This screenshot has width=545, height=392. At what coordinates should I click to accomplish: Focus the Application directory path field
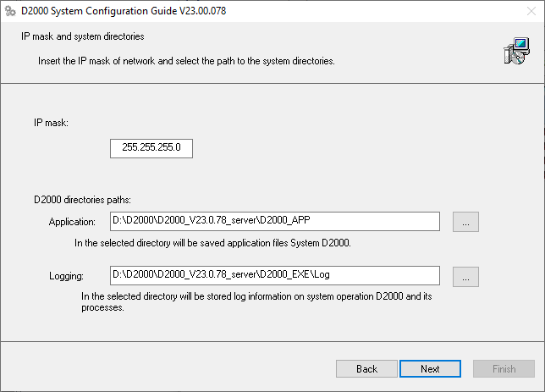coord(275,222)
